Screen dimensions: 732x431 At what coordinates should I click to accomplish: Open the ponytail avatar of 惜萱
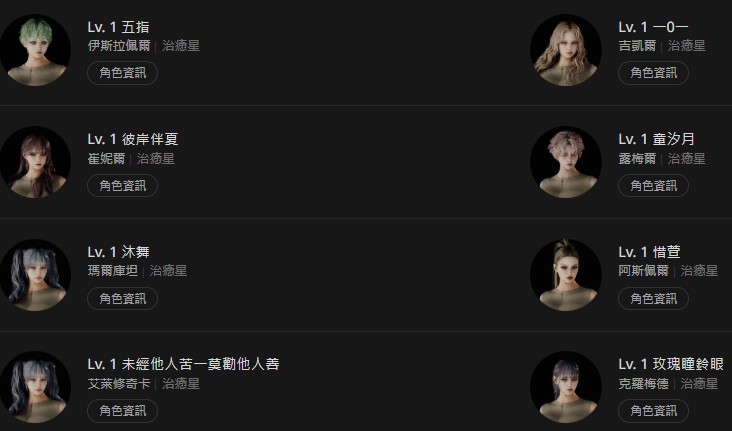coord(566,275)
